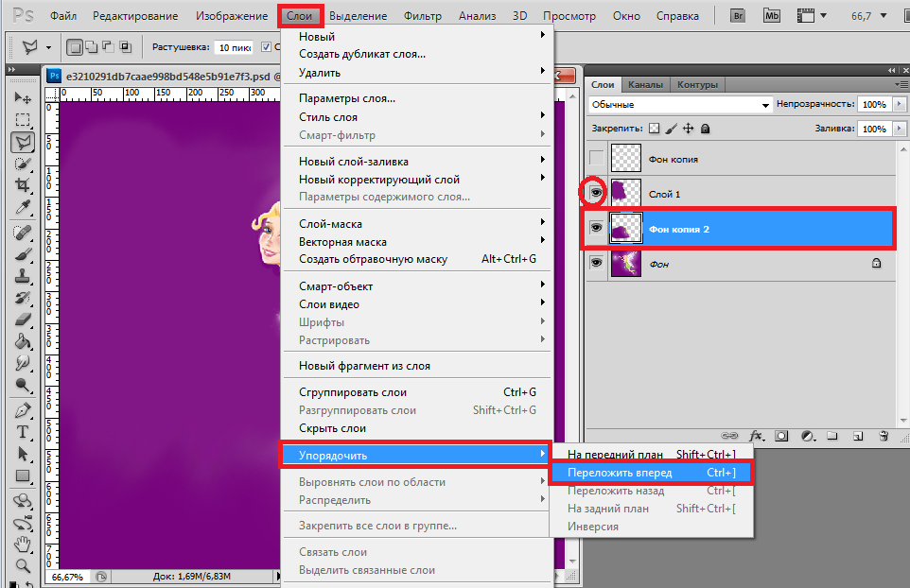Toggle lock transparent pixels
The height and width of the screenshot is (588, 910).
point(654,129)
